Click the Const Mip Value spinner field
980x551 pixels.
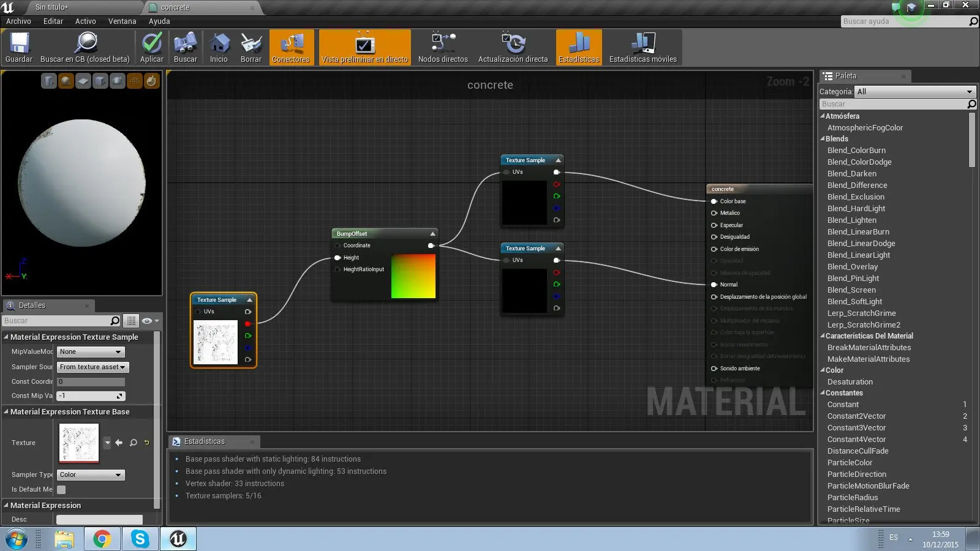(91, 396)
